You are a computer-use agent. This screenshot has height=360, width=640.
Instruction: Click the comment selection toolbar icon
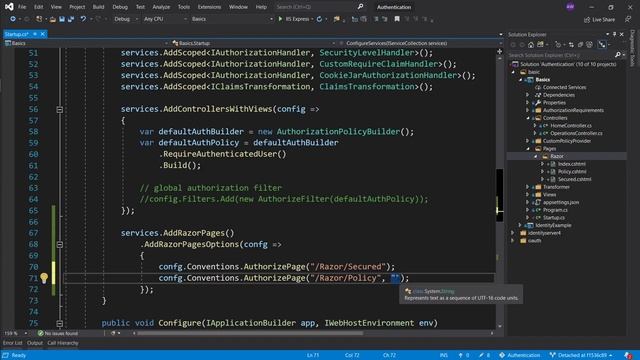376,19
